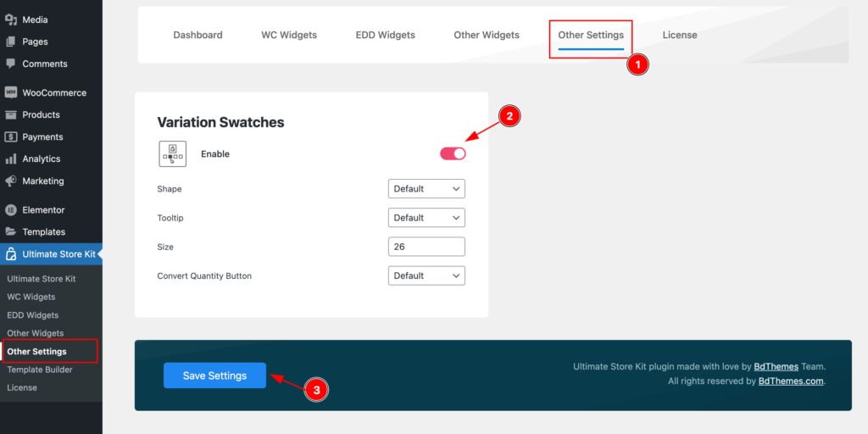The width and height of the screenshot is (868, 434).
Task: Switch to the Dashboard tab
Action: 198,35
